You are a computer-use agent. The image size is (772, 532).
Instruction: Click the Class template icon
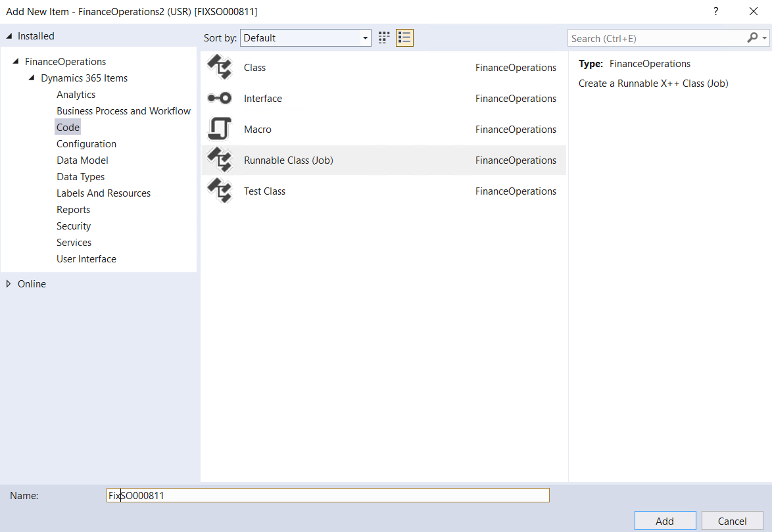click(220, 67)
